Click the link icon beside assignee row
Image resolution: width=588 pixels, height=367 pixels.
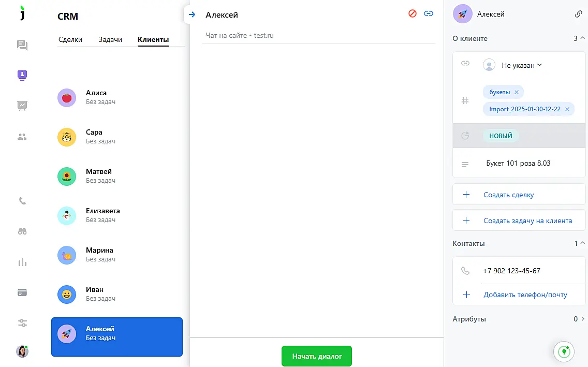click(465, 63)
